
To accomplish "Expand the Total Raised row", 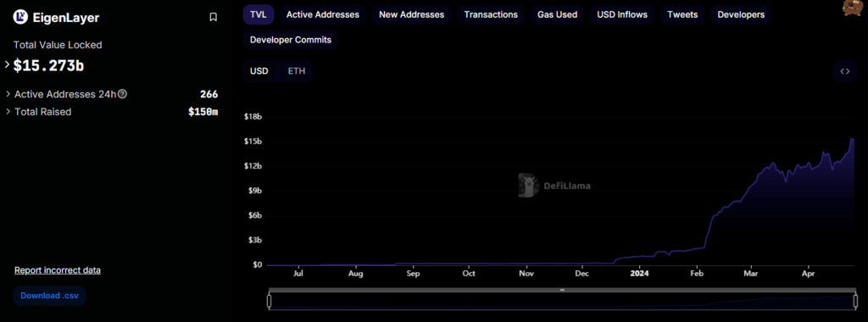I will tap(8, 112).
